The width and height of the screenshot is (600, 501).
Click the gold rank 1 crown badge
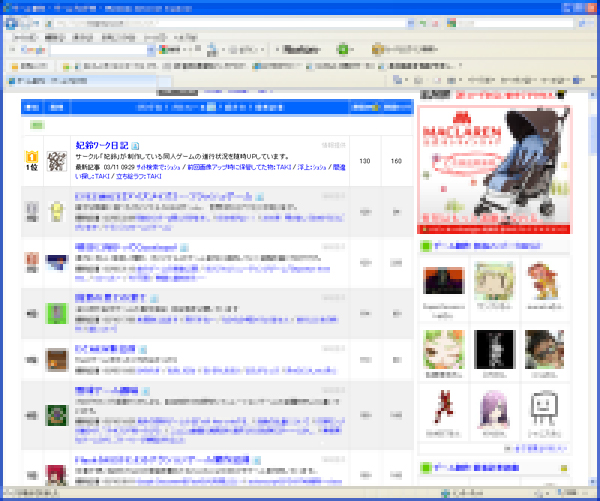pyautogui.click(x=31, y=157)
